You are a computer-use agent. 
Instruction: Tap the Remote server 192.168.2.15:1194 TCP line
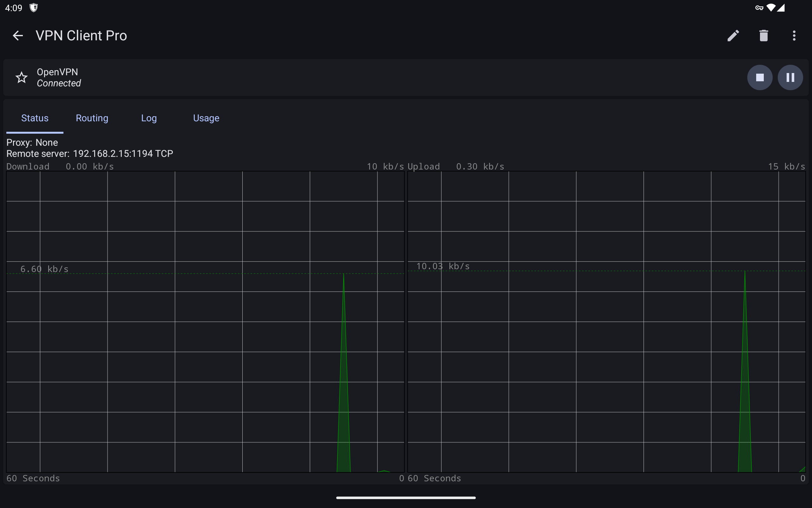90,154
